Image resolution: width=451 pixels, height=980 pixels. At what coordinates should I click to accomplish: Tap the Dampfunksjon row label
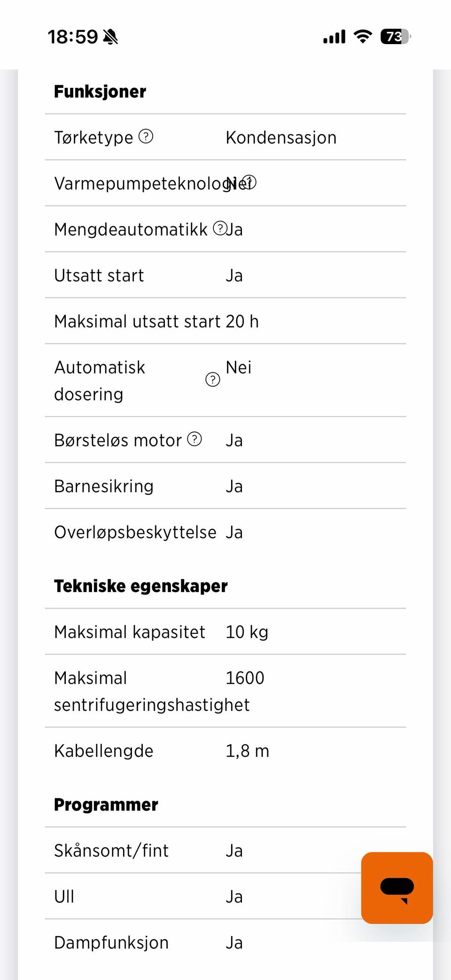coord(111,942)
